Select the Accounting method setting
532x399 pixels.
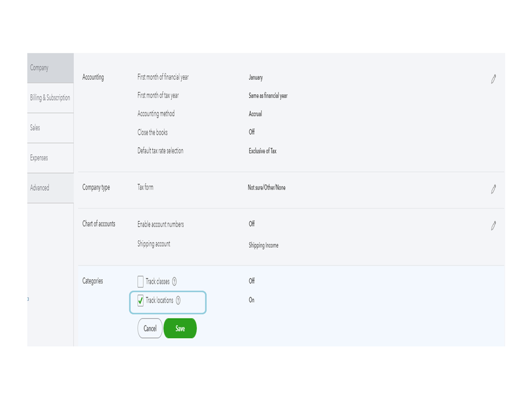pos(156,114)
